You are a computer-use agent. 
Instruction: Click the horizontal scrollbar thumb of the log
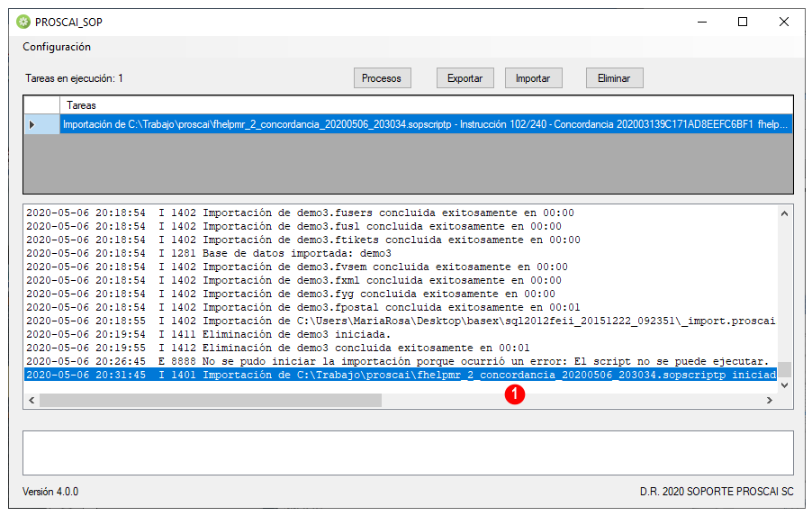[x=211, y=400]
